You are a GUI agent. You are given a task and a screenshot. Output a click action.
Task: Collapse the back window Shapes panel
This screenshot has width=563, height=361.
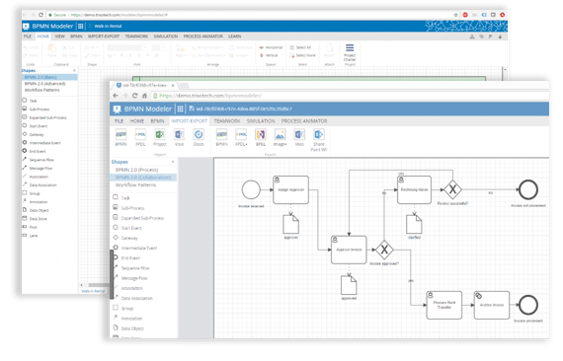point(74,70)
